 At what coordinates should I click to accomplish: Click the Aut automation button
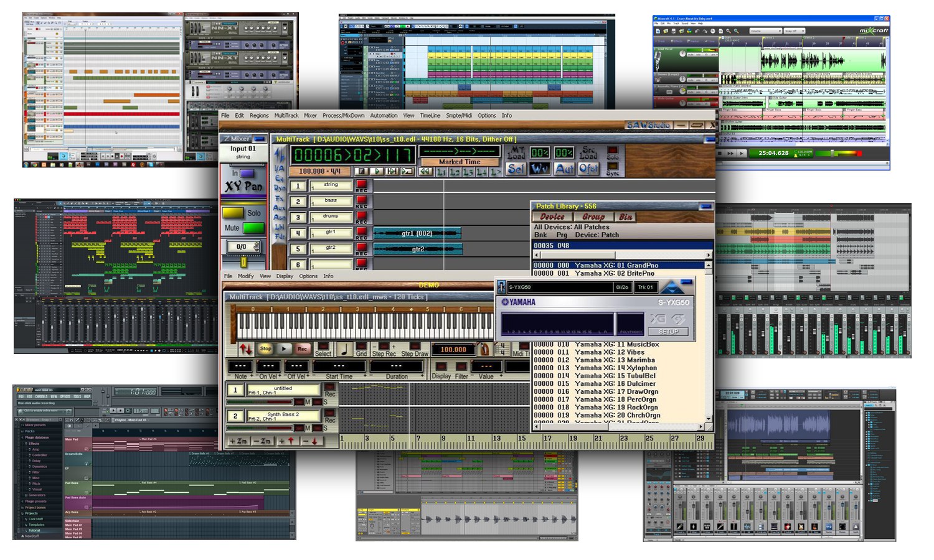point(565,169)
